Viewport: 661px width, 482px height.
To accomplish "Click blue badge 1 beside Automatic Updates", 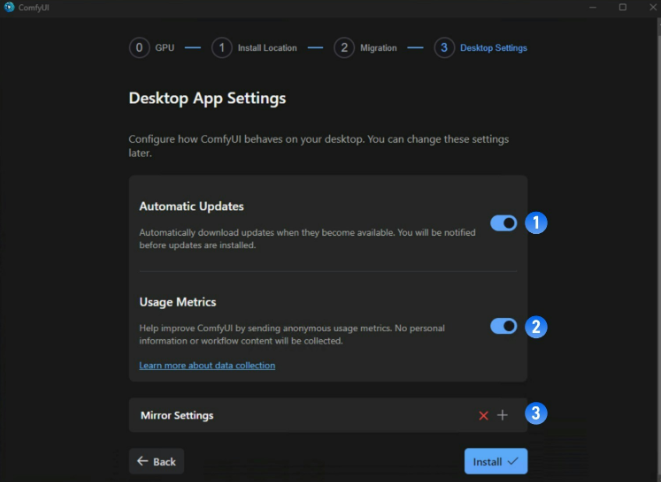I will [537, 223].
